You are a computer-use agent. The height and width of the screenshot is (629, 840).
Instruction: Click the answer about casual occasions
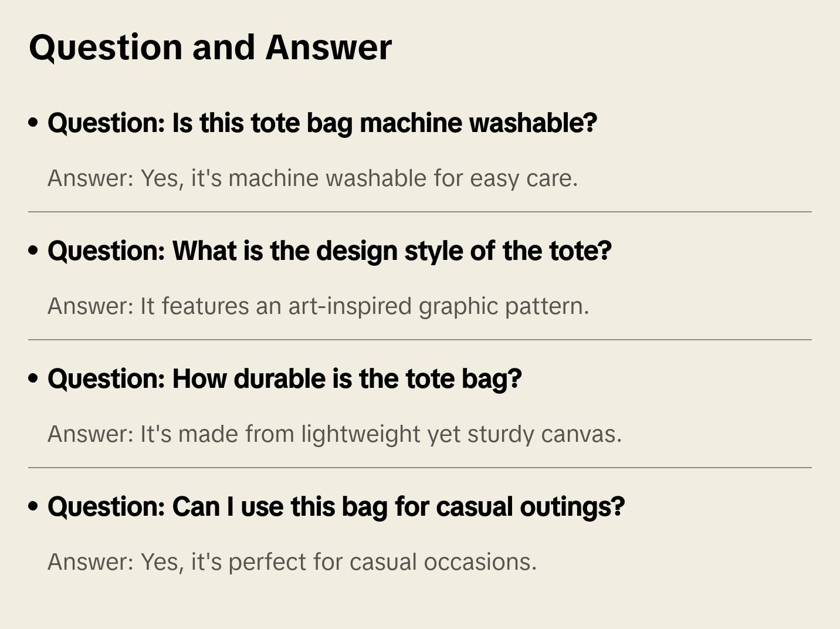(x=292, y=562)
